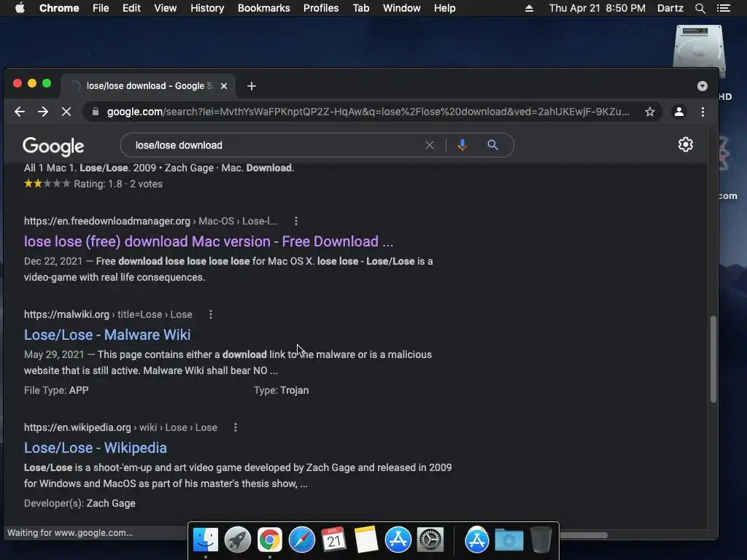The height and width of the screenshot is (560, 747).
Task: Open System Preferences from the Dock
Action: click(x=430, y=540)
